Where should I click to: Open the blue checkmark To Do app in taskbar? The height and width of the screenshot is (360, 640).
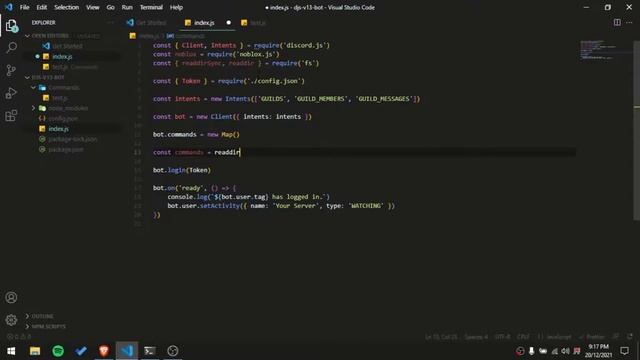tap(81, 351)
